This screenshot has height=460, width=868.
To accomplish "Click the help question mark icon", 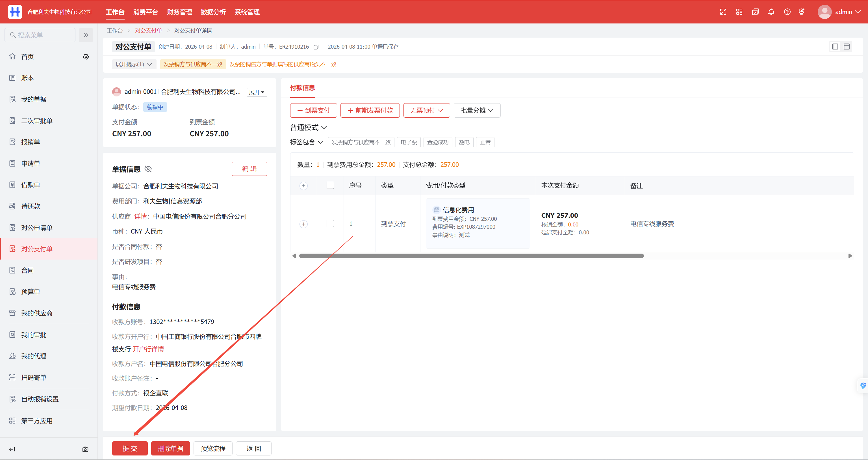I will click(x=787, y=12).
